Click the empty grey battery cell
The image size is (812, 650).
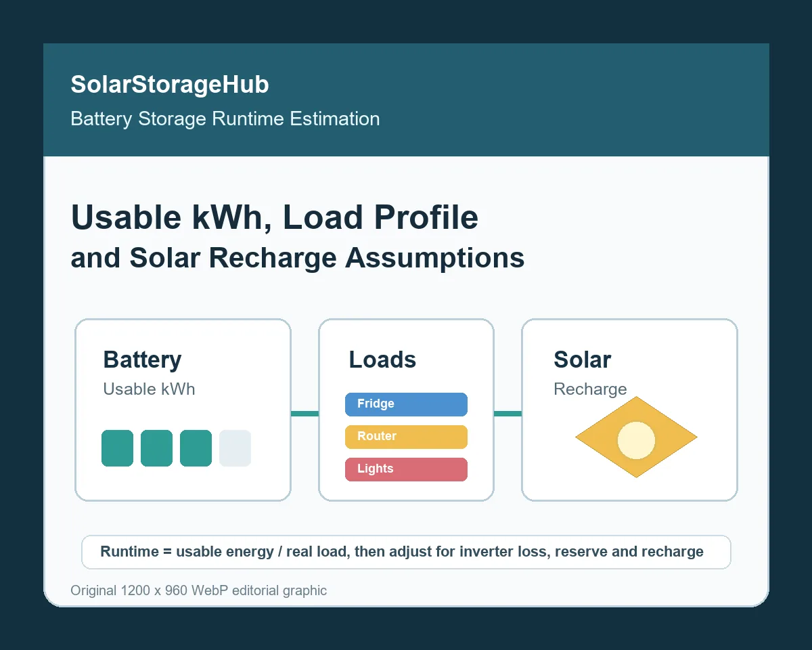pos(235,448)
